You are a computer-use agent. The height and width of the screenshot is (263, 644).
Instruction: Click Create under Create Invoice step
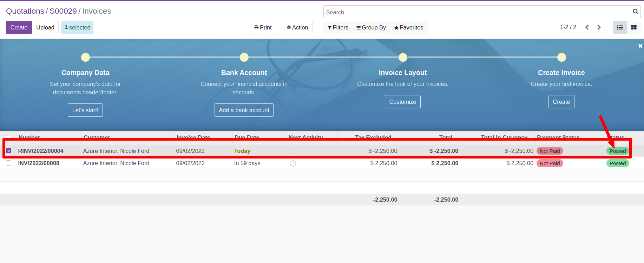tap(561, 102)
